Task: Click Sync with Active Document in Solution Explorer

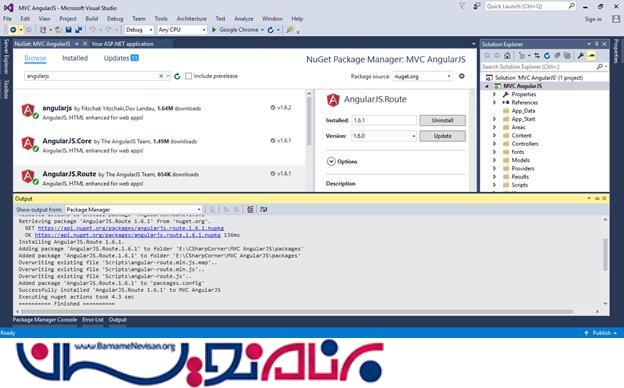Action: coord(537,56)
